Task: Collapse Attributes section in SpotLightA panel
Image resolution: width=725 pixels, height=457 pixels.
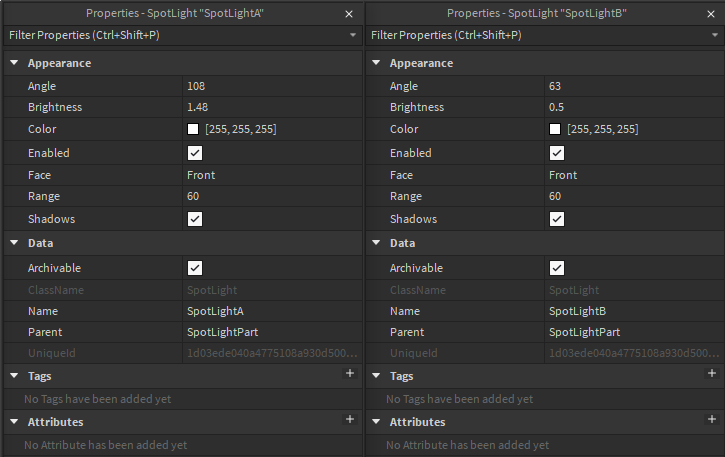Action: 14,421
